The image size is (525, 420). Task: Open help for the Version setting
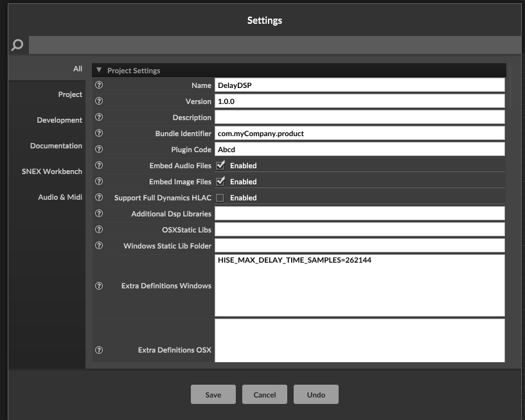pyautogui.click(x=99, y=101)
